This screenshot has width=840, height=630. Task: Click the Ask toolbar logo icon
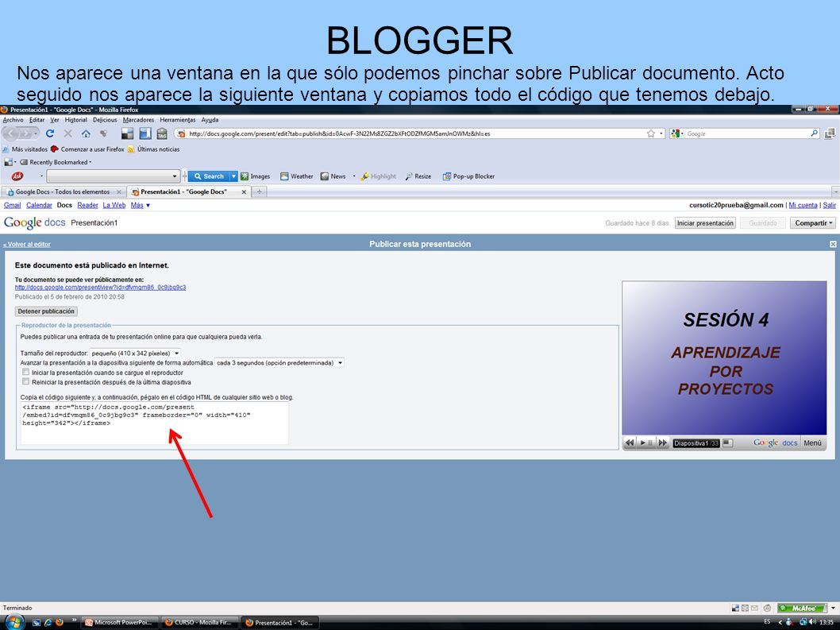[17, 176]
